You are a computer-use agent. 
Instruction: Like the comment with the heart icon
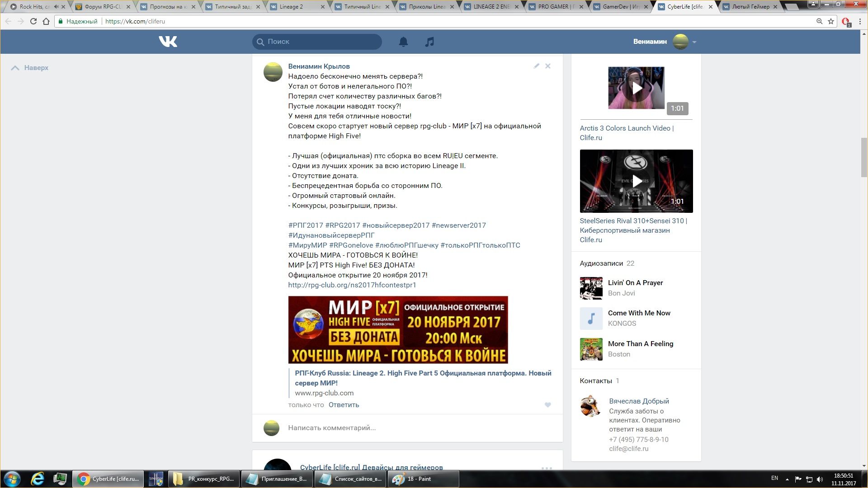coord(547,405)
